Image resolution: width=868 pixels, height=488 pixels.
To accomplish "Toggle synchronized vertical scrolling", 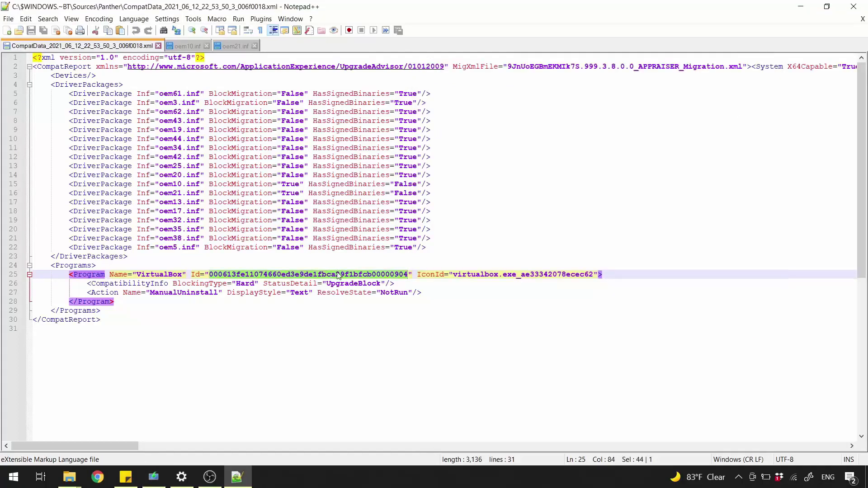I will coord(220,30).
